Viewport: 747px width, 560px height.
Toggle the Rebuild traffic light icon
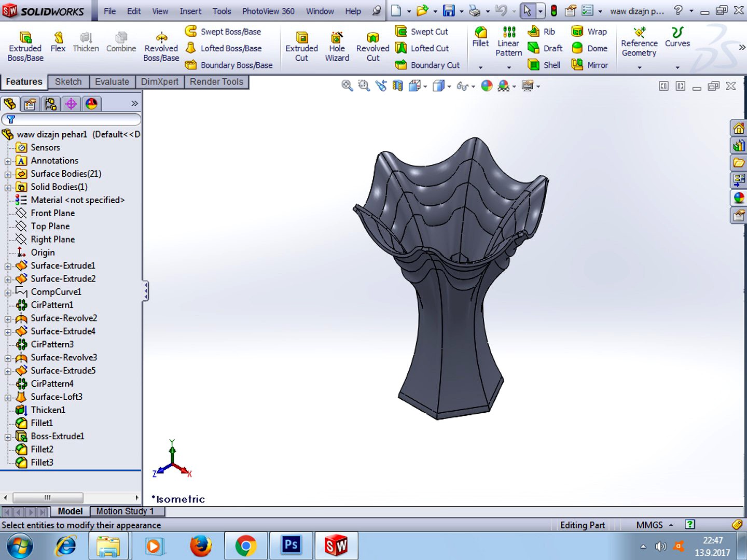click(x=554, y=10)
